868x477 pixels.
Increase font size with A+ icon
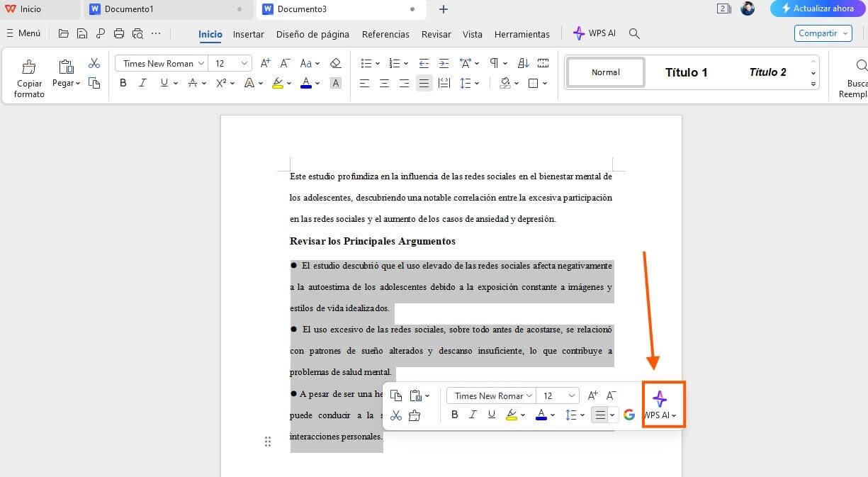coord(264,62)
